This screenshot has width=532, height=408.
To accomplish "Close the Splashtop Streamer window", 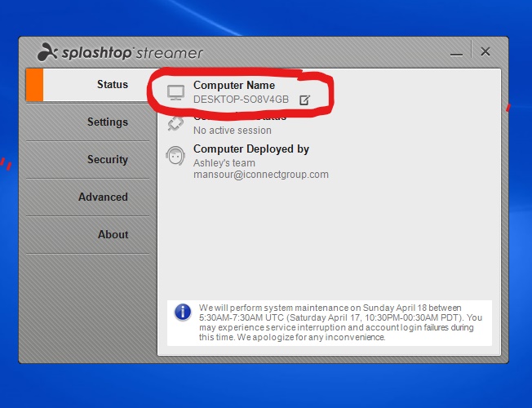I will coord(485,51).
